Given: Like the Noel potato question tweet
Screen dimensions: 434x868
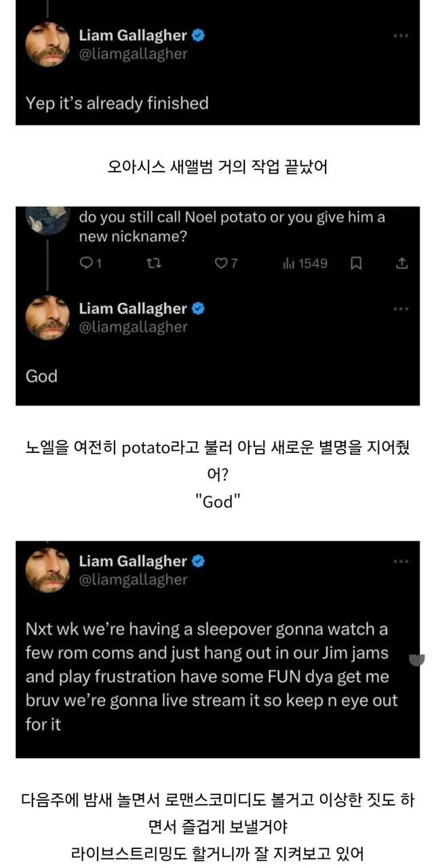Looking at the screenshot, I should 220,264.
